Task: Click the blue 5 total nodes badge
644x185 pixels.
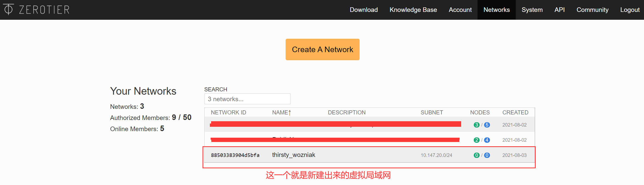Action: [487, 125]
